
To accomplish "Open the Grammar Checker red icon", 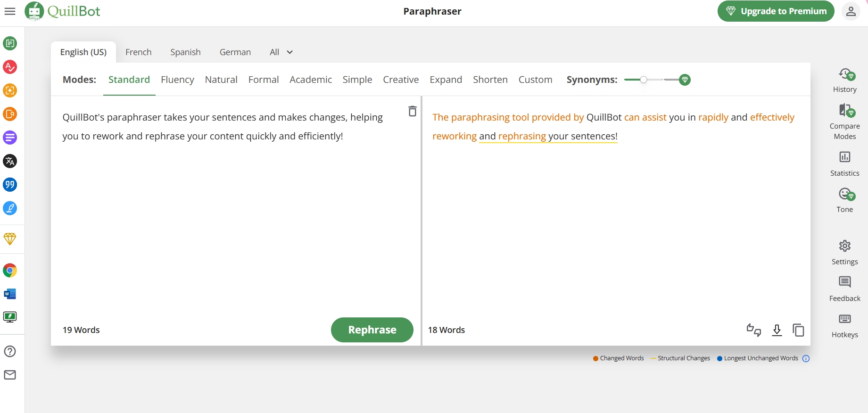I will 10,67.
